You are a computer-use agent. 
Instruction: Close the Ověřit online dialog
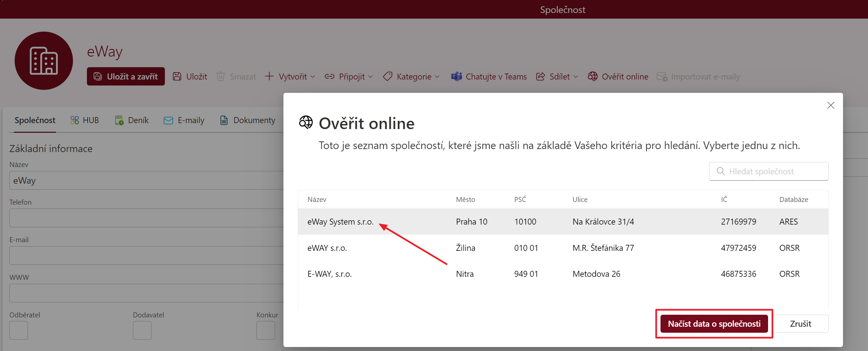pos(831,105)
